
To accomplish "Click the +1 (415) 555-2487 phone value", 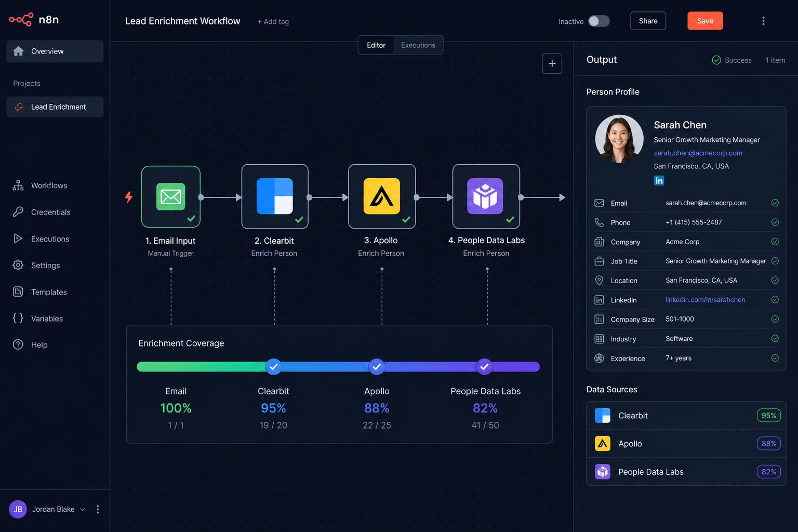I will tap(694, 222).
